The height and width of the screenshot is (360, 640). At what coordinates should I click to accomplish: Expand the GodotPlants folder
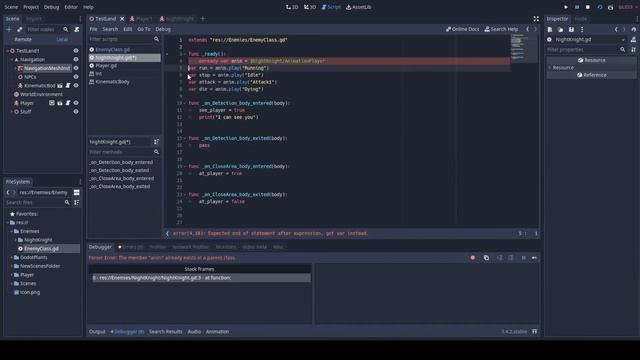12,258
